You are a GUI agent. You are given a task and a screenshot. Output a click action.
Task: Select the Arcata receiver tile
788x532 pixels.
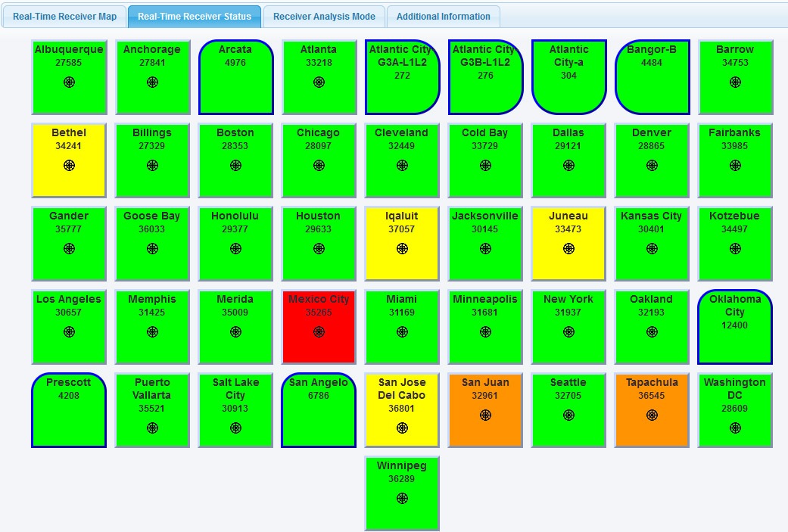coord(235,77)
